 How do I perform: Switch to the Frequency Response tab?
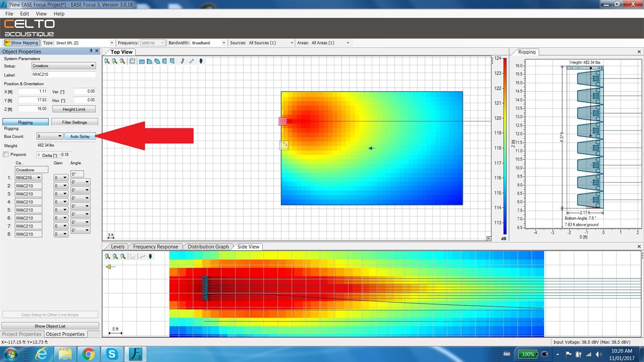pyautogui.click(x=156, y=247)
